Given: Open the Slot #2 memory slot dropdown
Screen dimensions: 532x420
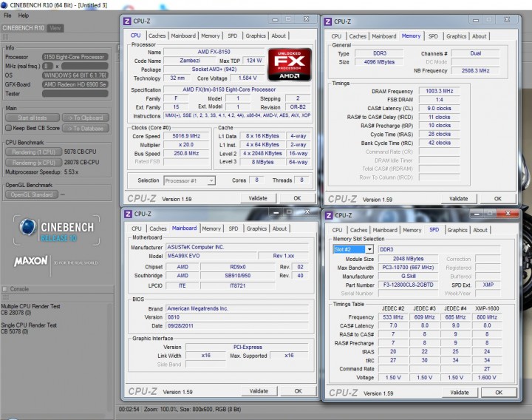Looking at the screenshot, I should 369,249.
